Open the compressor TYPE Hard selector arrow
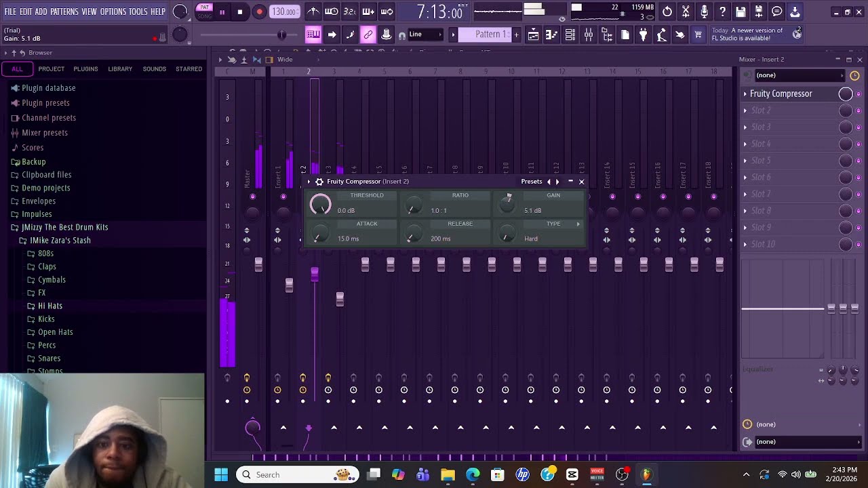This screenshot has width=868, height=488. [578, 224]
